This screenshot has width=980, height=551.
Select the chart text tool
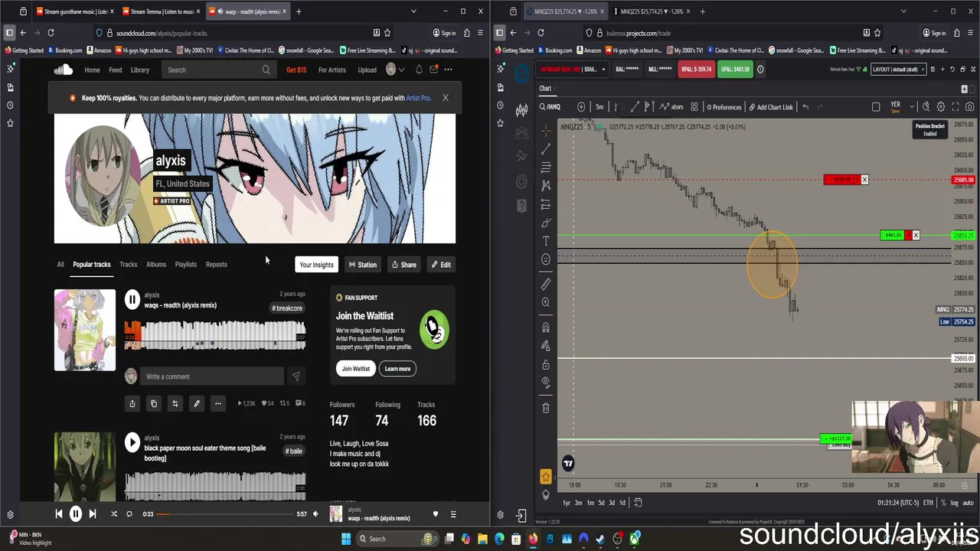point(546,241)
